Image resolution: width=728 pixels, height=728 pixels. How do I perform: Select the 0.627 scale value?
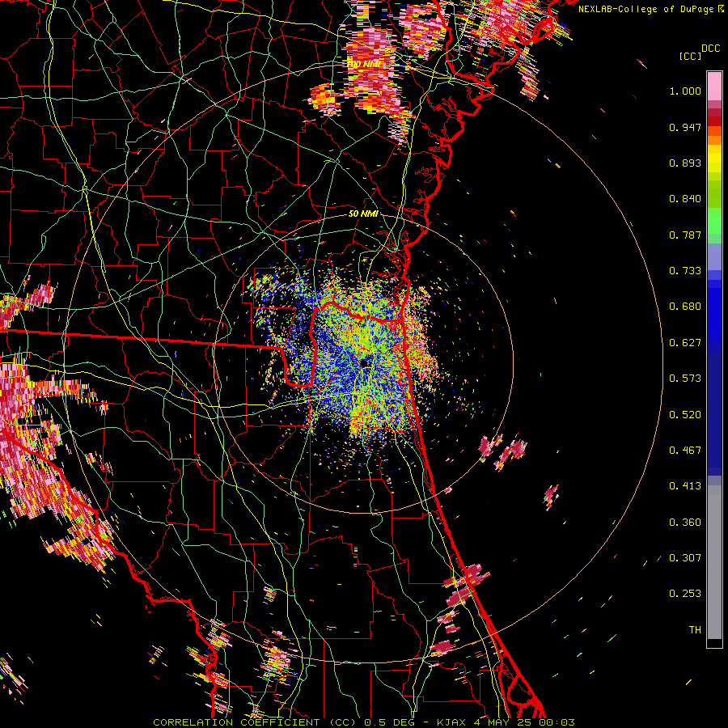click(x=685, y=343)
